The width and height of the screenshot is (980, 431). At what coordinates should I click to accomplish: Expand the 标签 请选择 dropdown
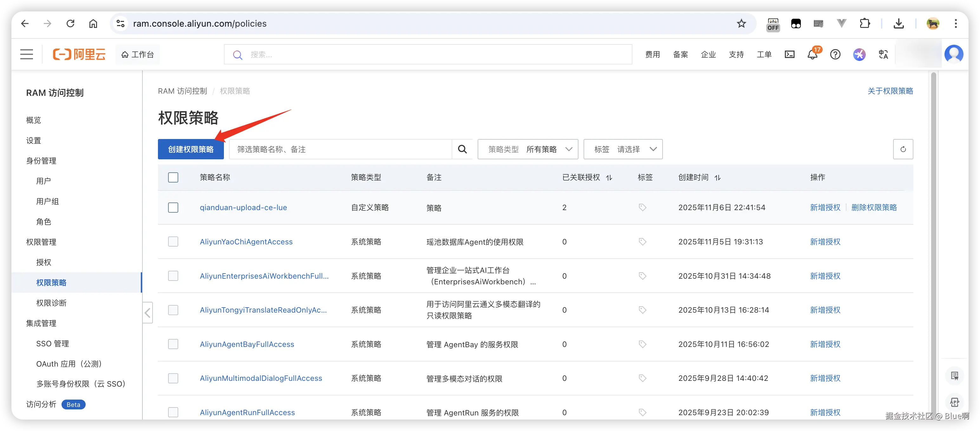click(623, 149)
